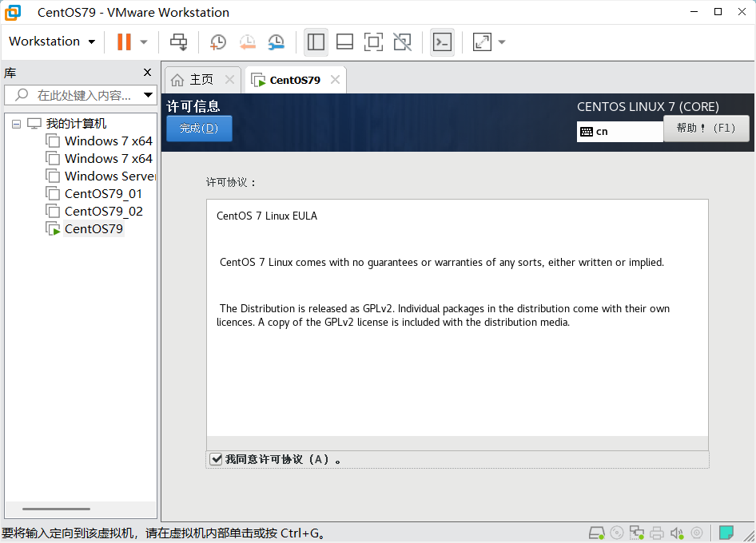Open the library search filter dropdown
756x543 pixels.
click(x=148, y=95)
